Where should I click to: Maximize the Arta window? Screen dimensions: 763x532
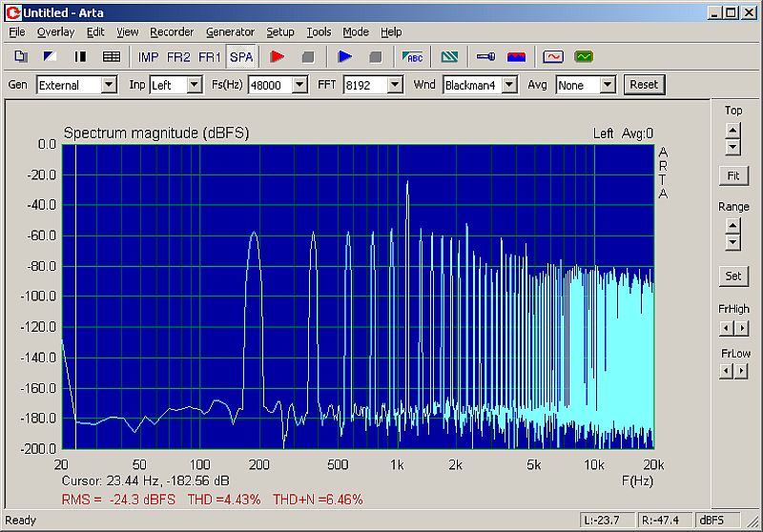click(732, 12)
